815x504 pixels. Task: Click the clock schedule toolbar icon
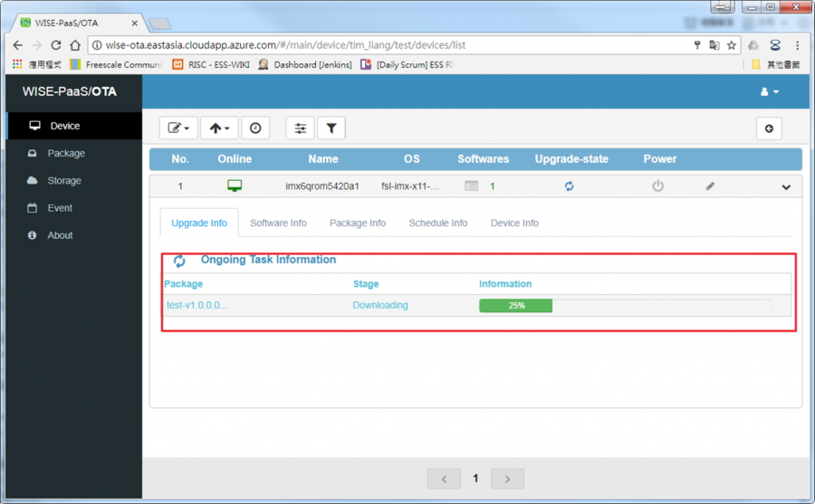(255, 128)
